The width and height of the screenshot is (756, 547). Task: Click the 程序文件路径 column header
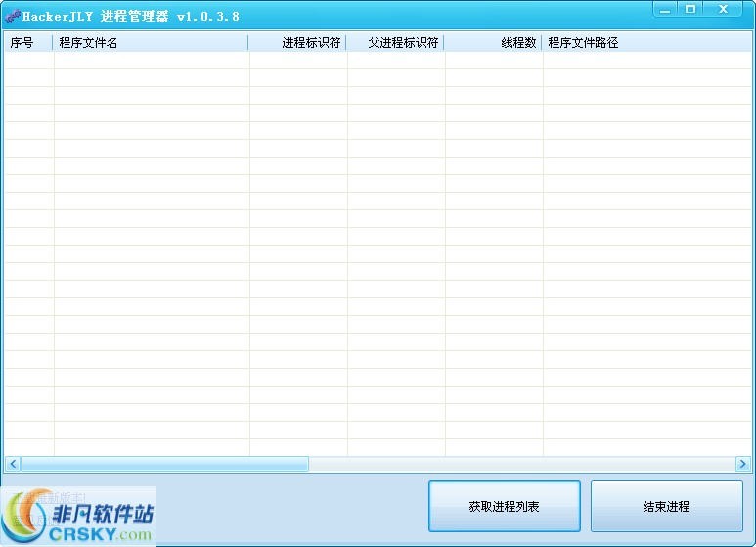(x=646, y=42)
